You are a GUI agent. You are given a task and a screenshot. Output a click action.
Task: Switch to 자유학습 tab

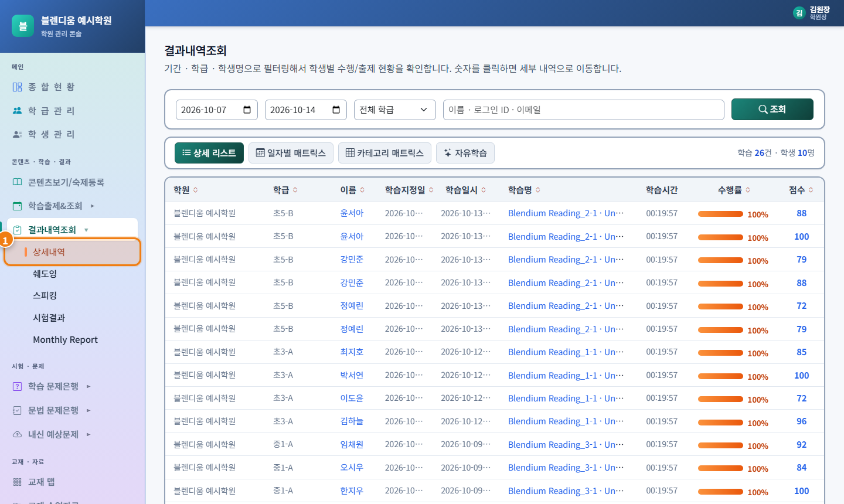click(x=465, y=153)
